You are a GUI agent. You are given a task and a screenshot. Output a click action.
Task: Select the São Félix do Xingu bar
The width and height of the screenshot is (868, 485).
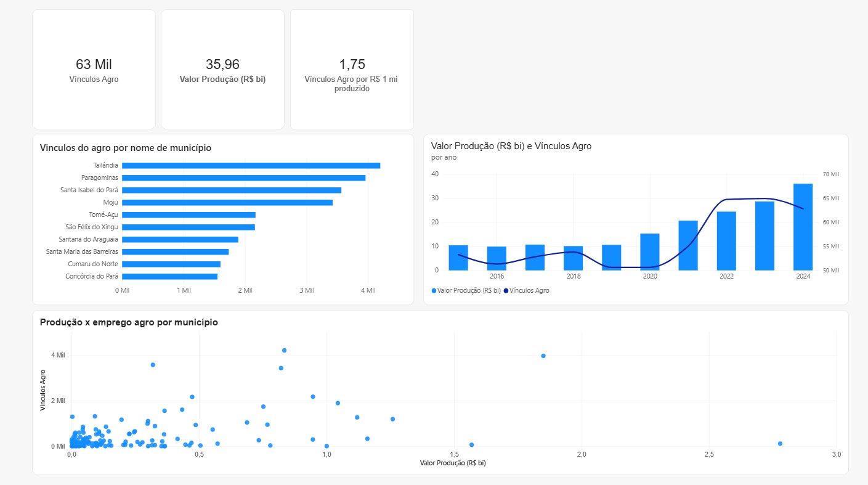coord(189,227)
